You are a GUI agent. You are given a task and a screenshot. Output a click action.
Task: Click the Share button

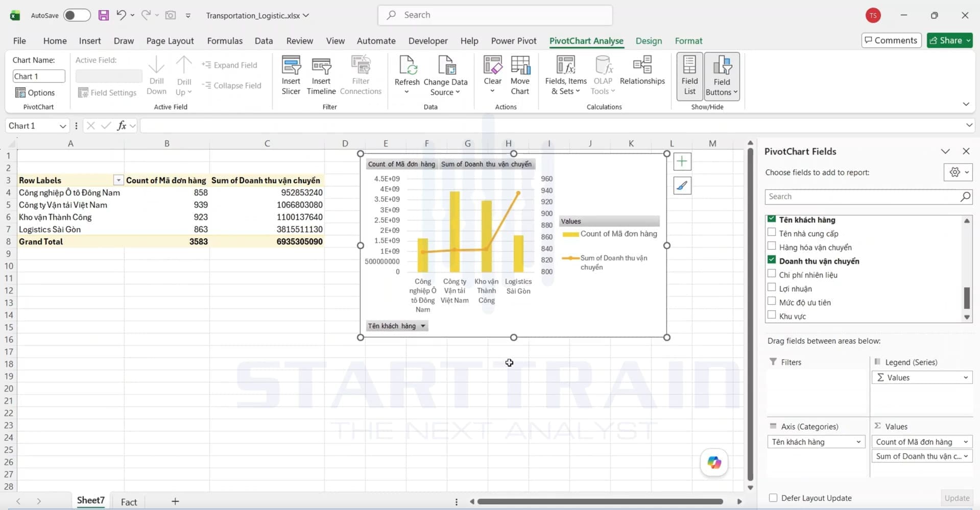[950, 40]
